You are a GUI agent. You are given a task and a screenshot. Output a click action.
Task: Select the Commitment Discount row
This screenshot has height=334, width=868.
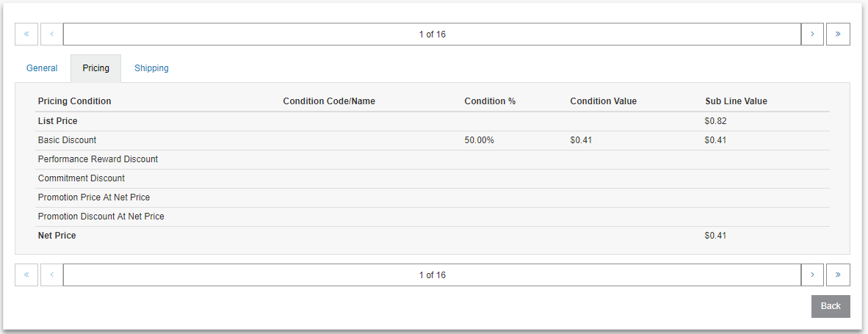pos(433,178)
